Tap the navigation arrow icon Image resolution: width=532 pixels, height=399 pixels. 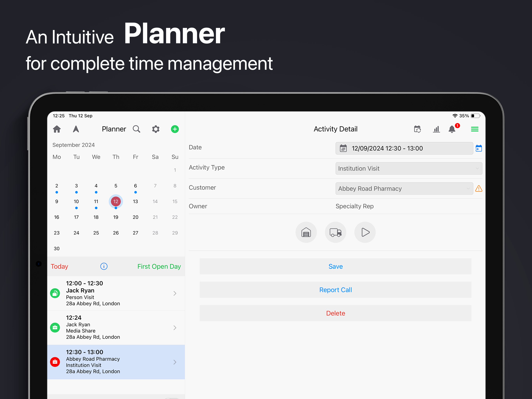click(x=76, y=129)
